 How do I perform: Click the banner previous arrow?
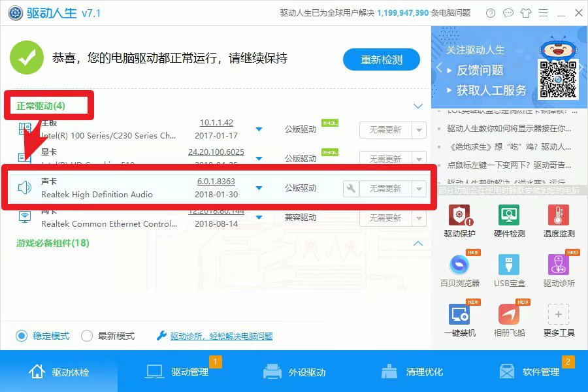[439, 68]
